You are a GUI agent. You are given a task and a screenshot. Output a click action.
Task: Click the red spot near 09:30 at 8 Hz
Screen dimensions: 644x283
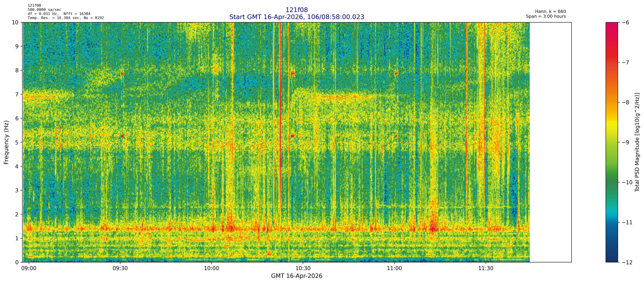click(x=122, y=73)
